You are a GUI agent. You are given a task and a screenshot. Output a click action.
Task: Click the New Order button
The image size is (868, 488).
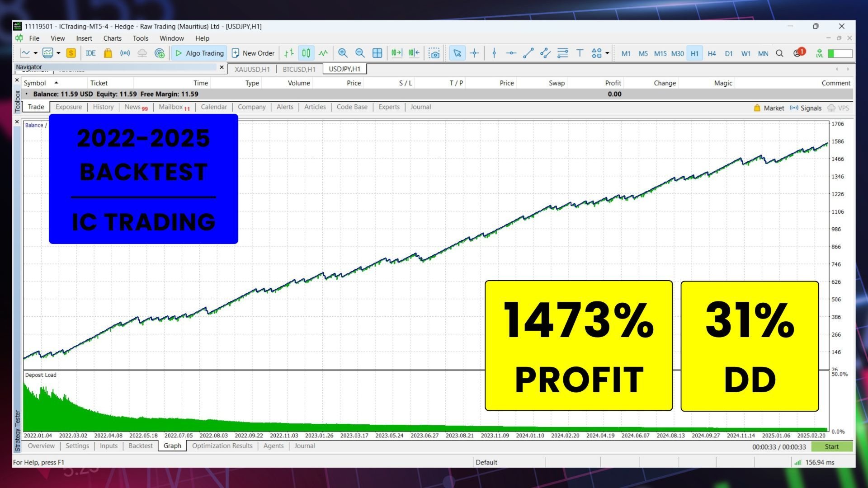coord(253,53)
